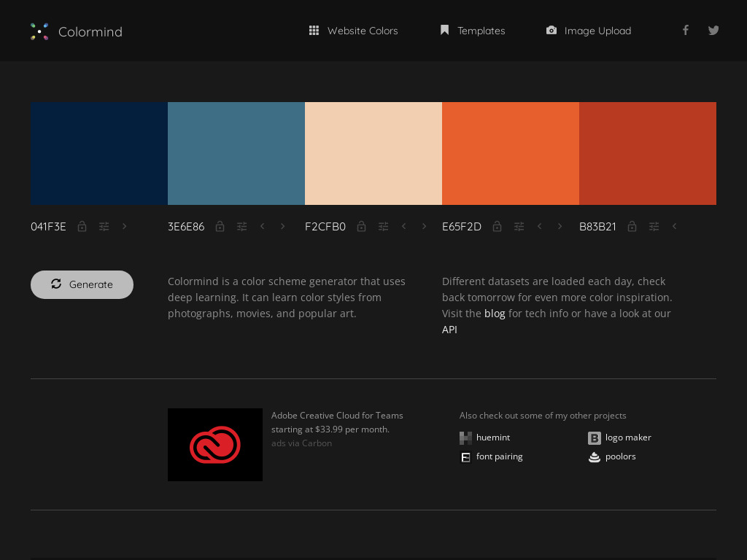Click the poolors icon
Image resolution: width=747 pixels, height=560 pixels.
(594, 457)
